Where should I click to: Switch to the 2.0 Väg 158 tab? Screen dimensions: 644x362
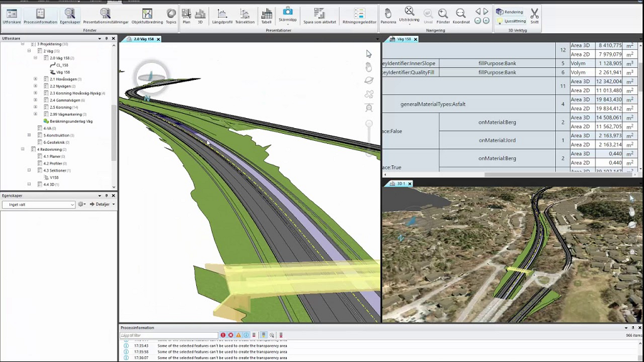click(145, 39)
